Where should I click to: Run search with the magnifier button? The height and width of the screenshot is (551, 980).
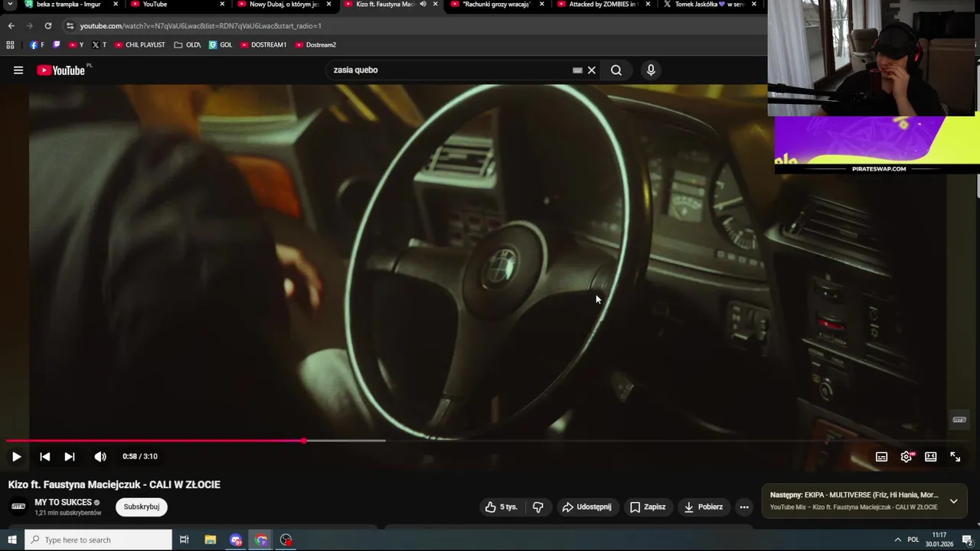point(616,70)
